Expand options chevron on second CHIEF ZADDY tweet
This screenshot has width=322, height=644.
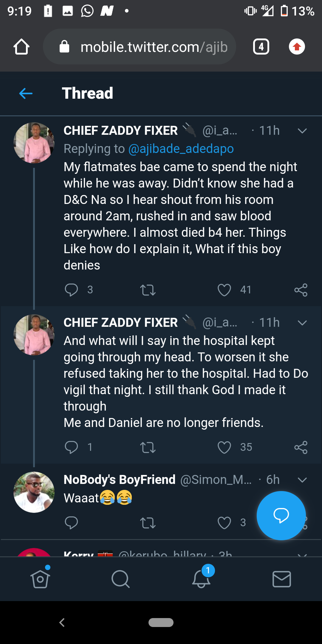pos(302,323)
